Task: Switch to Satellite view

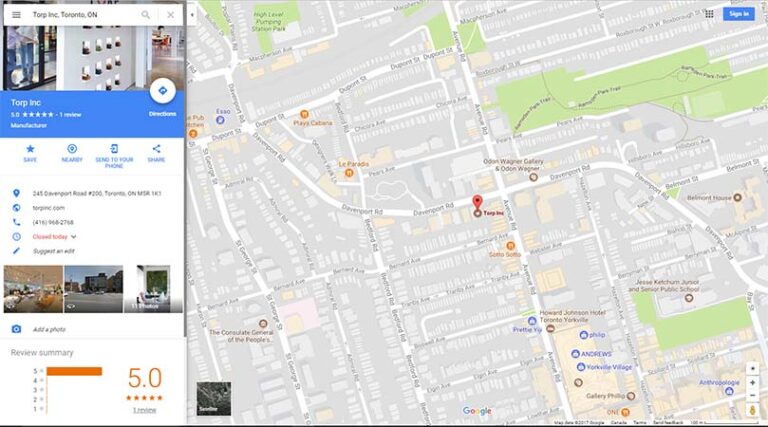Action: pos(213,398)
